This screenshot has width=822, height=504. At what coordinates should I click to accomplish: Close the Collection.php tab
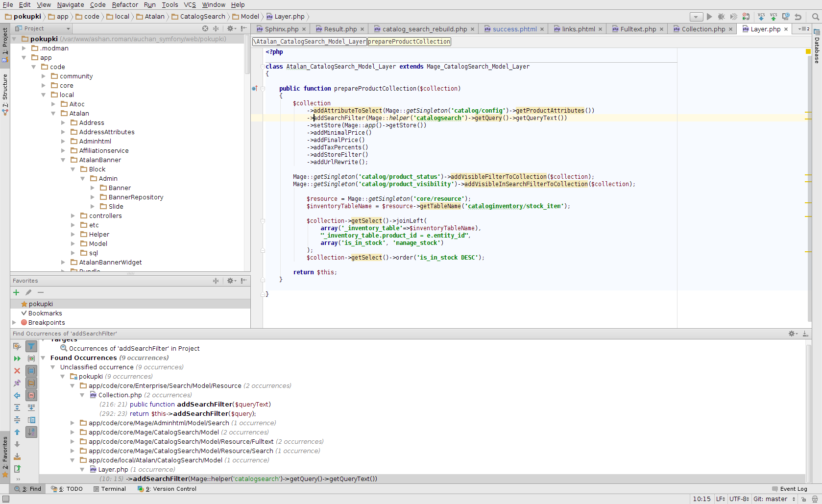click(730, 29)
